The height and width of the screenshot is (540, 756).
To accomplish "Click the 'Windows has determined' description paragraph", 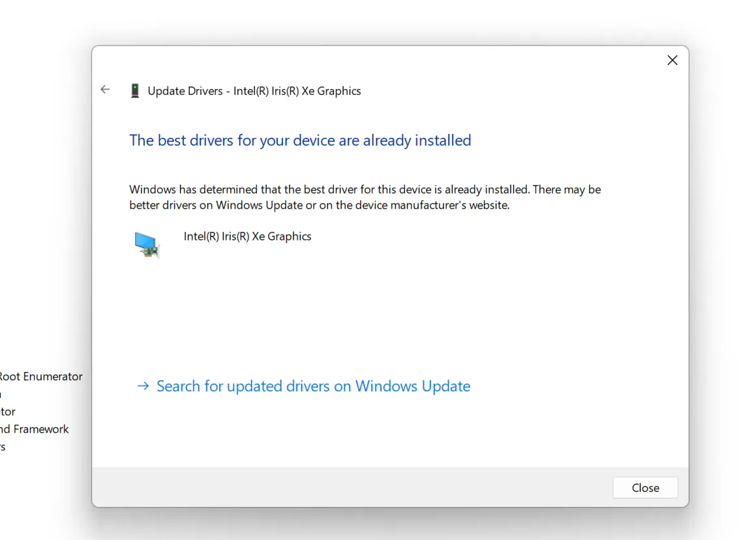I will coord(365,198).
